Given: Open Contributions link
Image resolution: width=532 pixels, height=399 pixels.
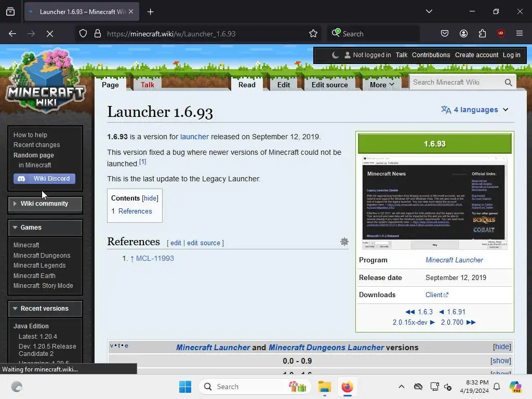Looking at the screenshot, I should point(431,55).
